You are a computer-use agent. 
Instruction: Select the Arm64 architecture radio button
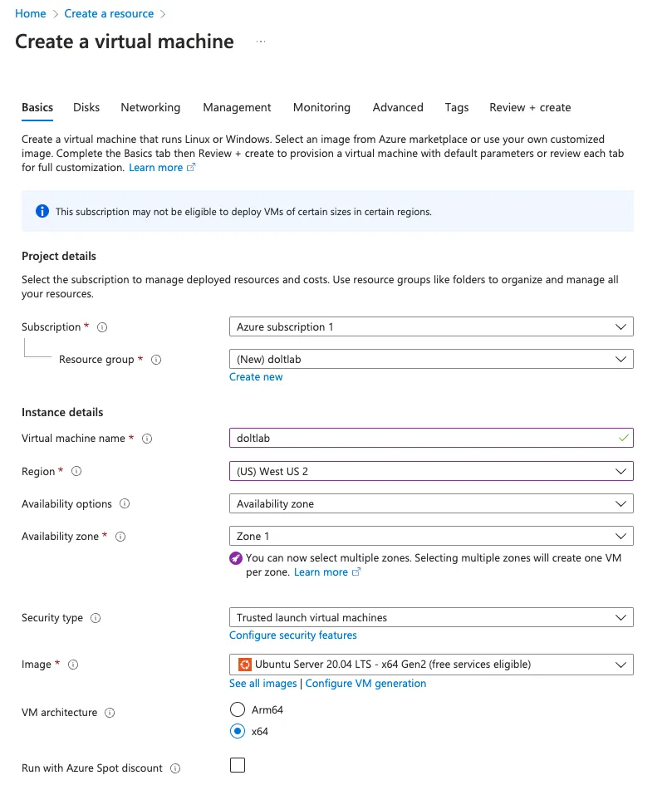(237, 709)
